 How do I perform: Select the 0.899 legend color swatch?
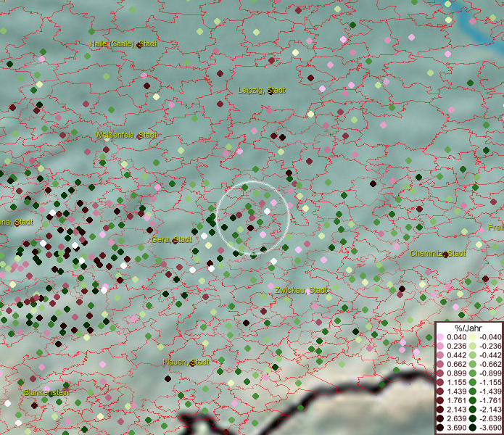(440, 373)
